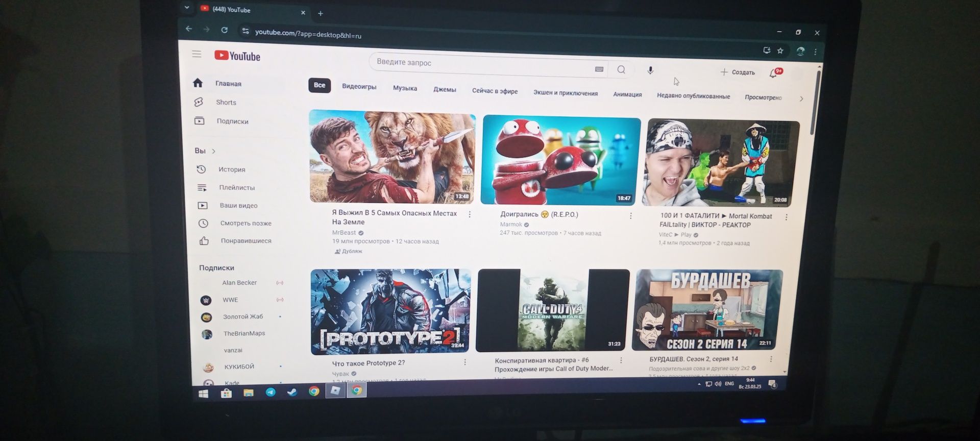Click the YouTube logo
Viewport: 980px width, 441px height.
[x=237, y=56]
